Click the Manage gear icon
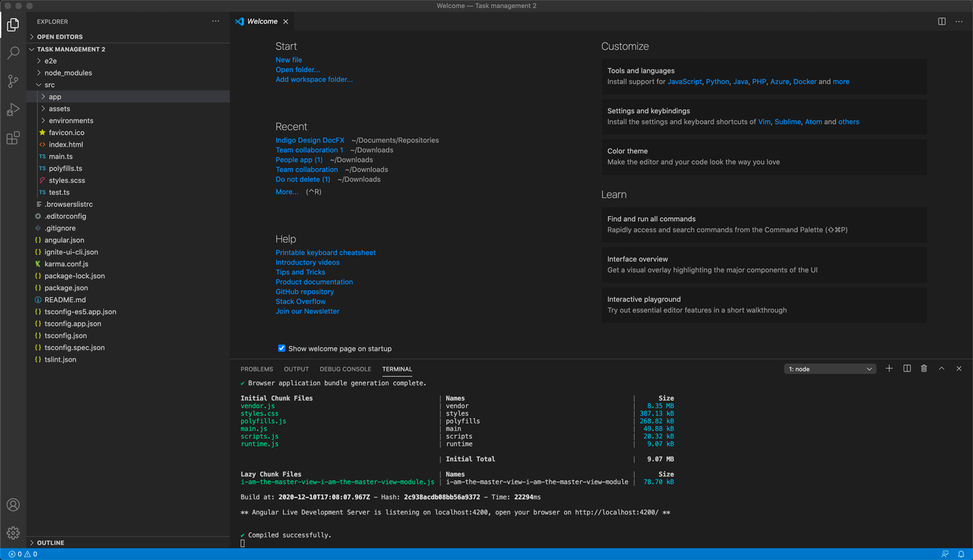 (13, 533)
